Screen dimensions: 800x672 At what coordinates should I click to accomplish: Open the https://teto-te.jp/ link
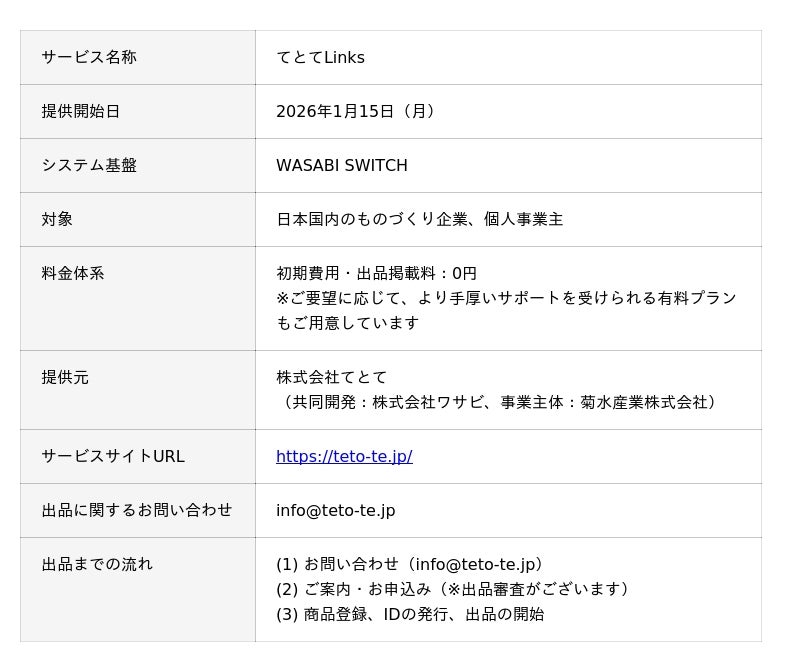(344, 457)
